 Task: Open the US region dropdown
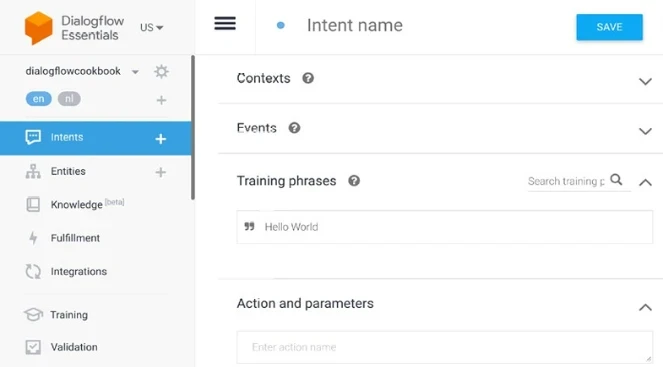click(151, 27)
